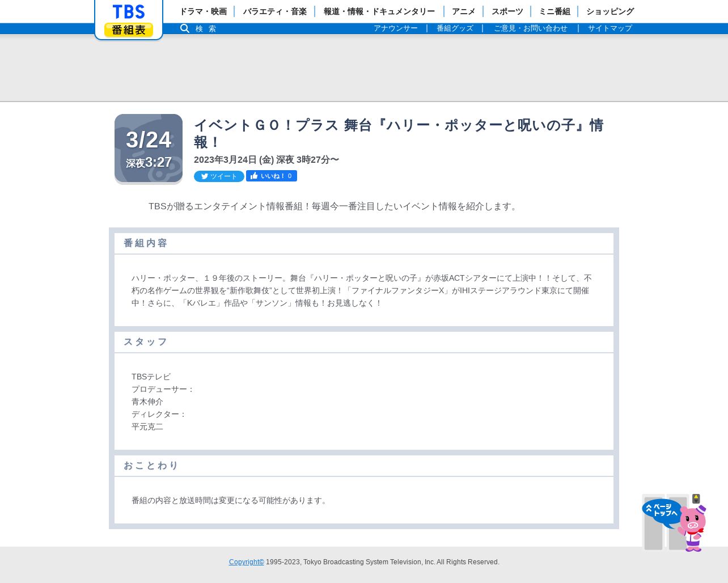Screen dimensions: 728x583
Task: Click producer name 青木伸介
Action: click(147, 402)
